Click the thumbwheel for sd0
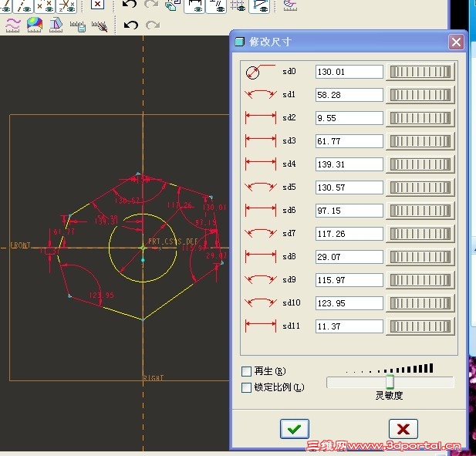Image resolution: width=476 pixels, height=456 pixels. coord(420,72)
